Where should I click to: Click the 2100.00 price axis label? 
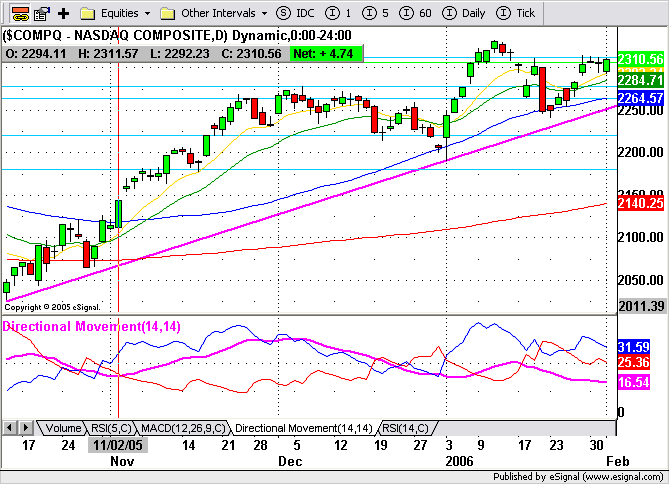click(x=641, y=237)
